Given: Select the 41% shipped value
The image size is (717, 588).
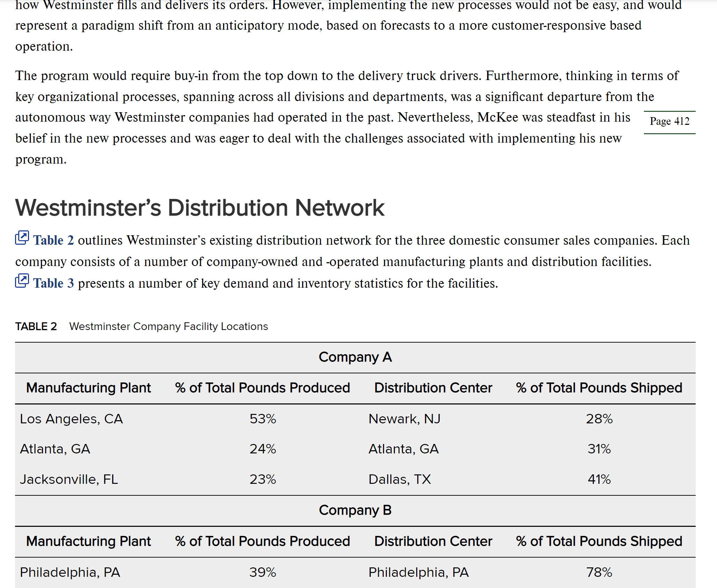Looking at the screenshot, I should point(599,479).
